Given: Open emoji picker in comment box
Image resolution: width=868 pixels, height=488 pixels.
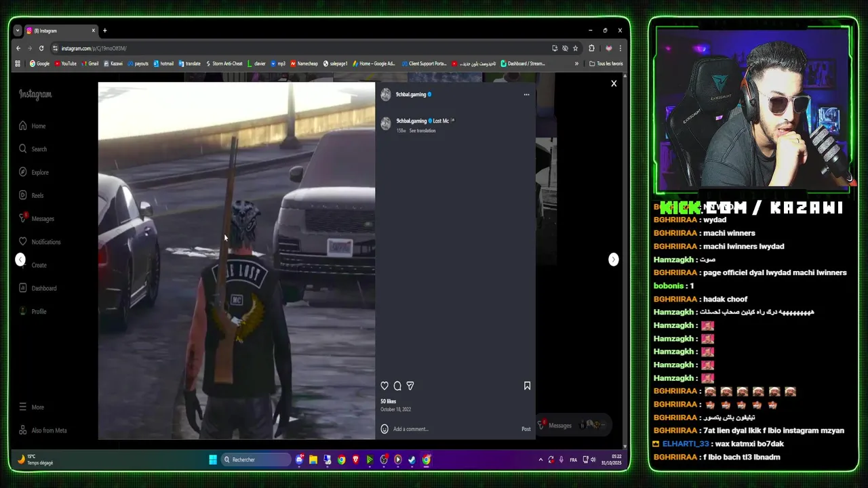Looking at the screenshot, I should click(x=384, y=429).
